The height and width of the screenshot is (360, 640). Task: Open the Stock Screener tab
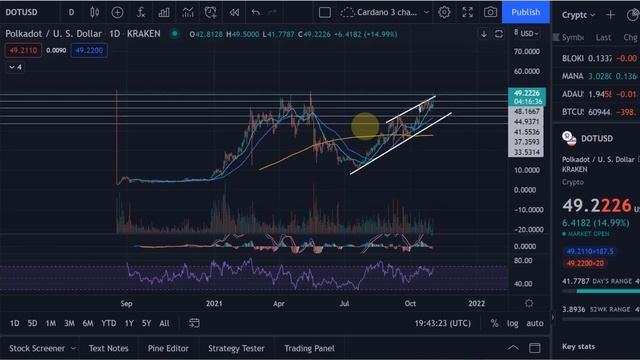pos(37,348)
